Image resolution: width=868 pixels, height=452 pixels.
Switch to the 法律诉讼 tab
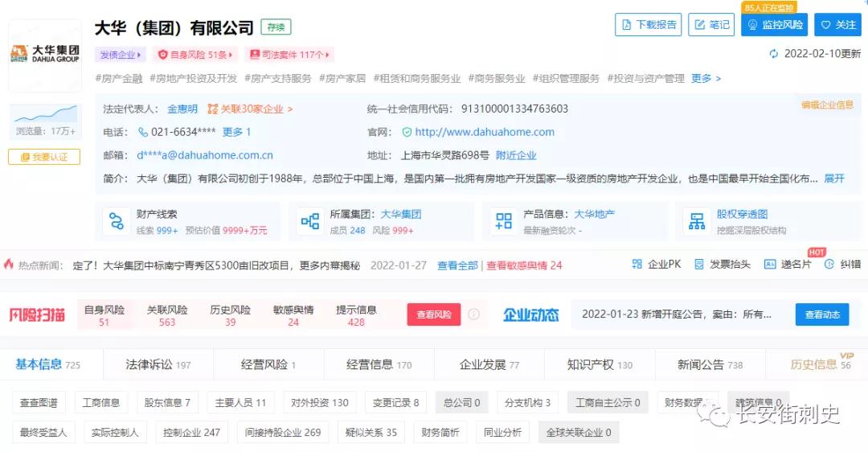(158, 364)
